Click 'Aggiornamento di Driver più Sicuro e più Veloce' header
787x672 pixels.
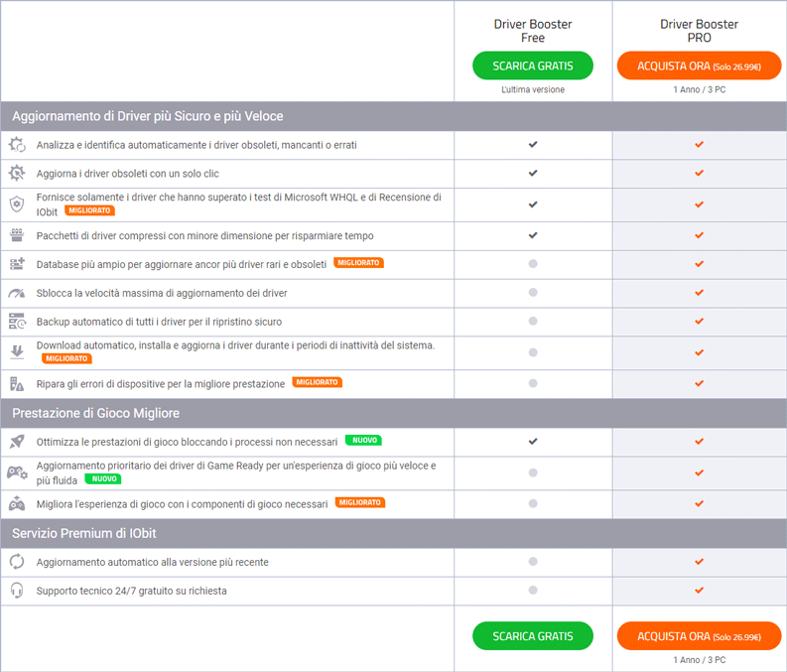click(x=148, y=116)
